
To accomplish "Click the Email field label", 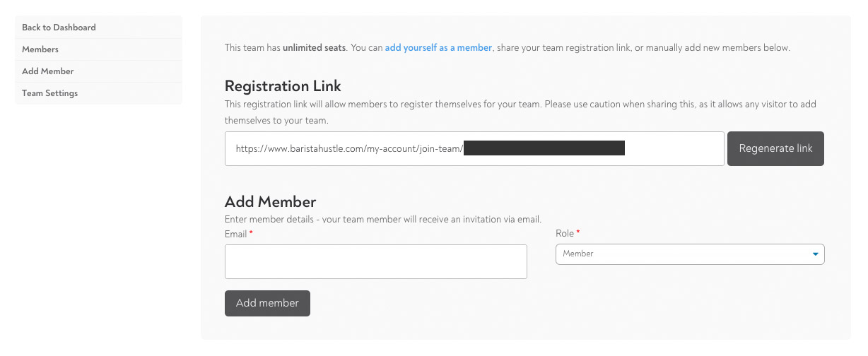I will pyautogui.click(x=236, y=234).
